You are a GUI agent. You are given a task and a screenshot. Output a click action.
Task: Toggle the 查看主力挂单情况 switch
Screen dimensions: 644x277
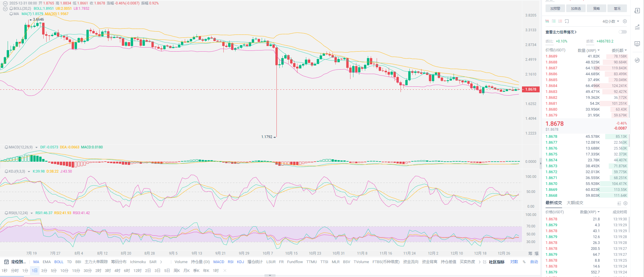point(622,32)
